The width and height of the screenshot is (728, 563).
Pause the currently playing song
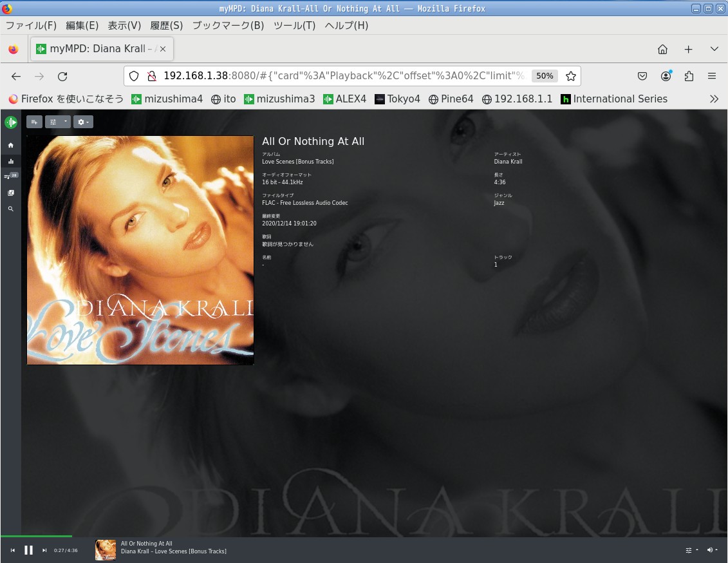[x=28, y=550]
